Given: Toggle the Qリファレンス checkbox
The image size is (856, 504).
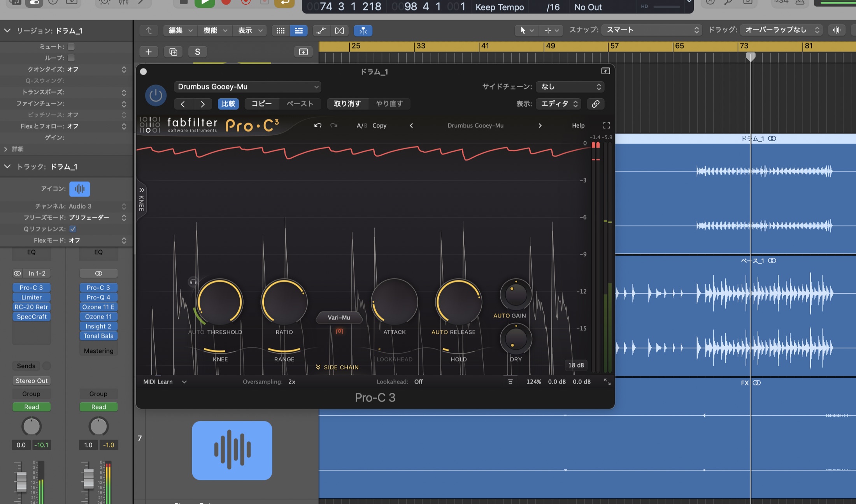Looking at the screenshot, I should [x=73, y=229].
